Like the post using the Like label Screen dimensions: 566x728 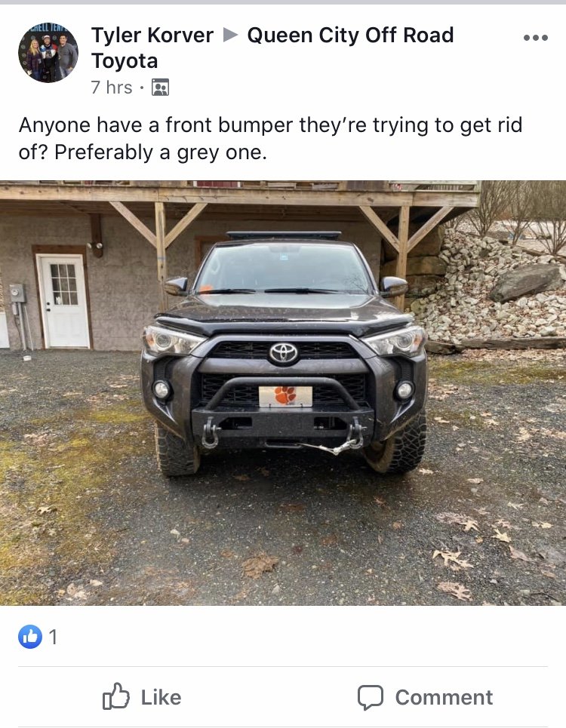click(161, 697)
